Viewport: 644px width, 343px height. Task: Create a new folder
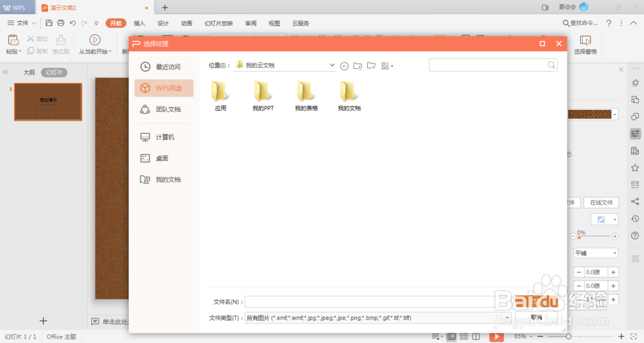click(x=372, y=66)
